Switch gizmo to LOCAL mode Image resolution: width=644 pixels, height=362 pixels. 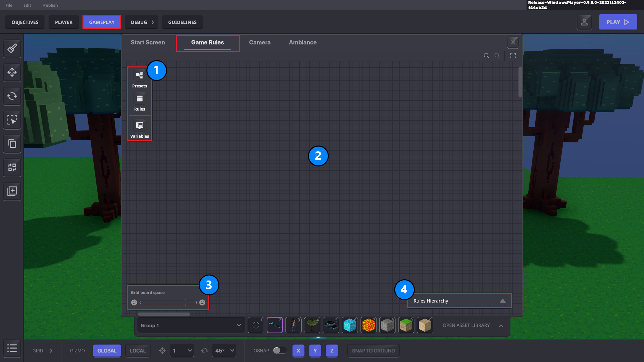[138, 350]
